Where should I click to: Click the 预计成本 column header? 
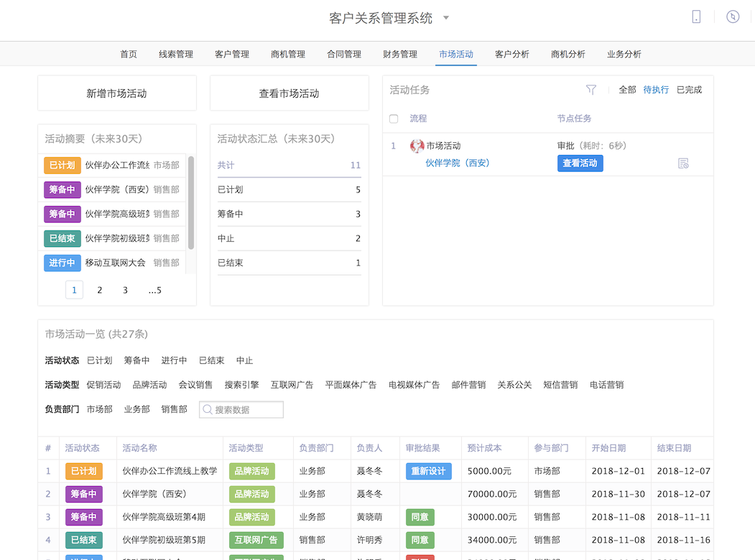(484, 448)
